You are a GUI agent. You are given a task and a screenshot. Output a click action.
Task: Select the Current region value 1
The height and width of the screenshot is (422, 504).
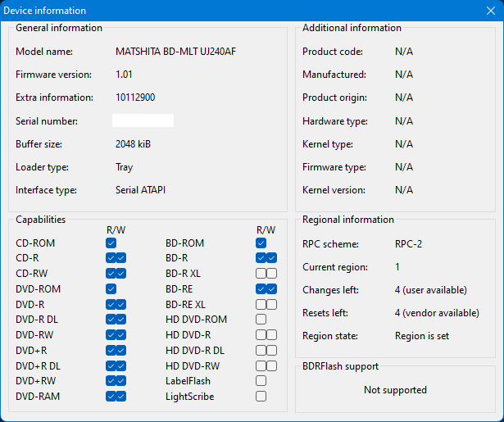tap(397, 267)
